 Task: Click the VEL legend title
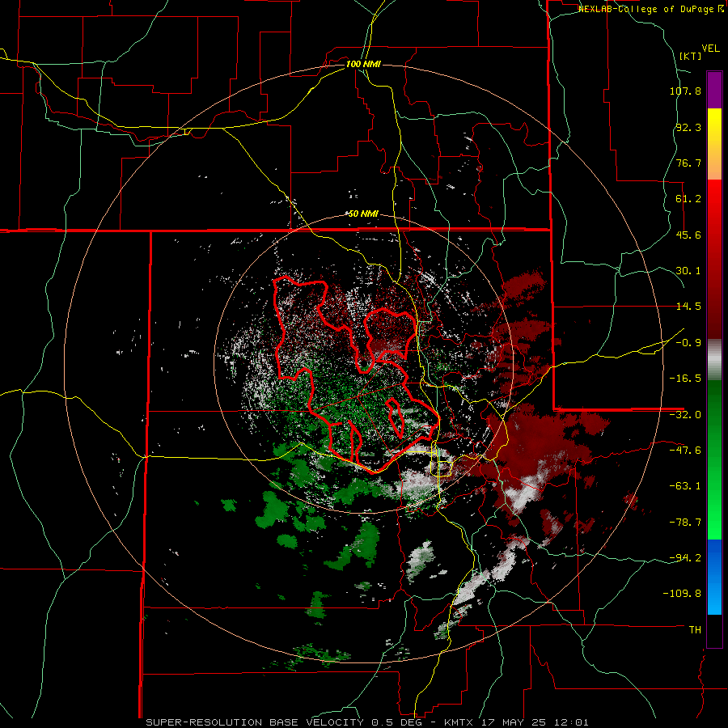(x=710, y=49)
